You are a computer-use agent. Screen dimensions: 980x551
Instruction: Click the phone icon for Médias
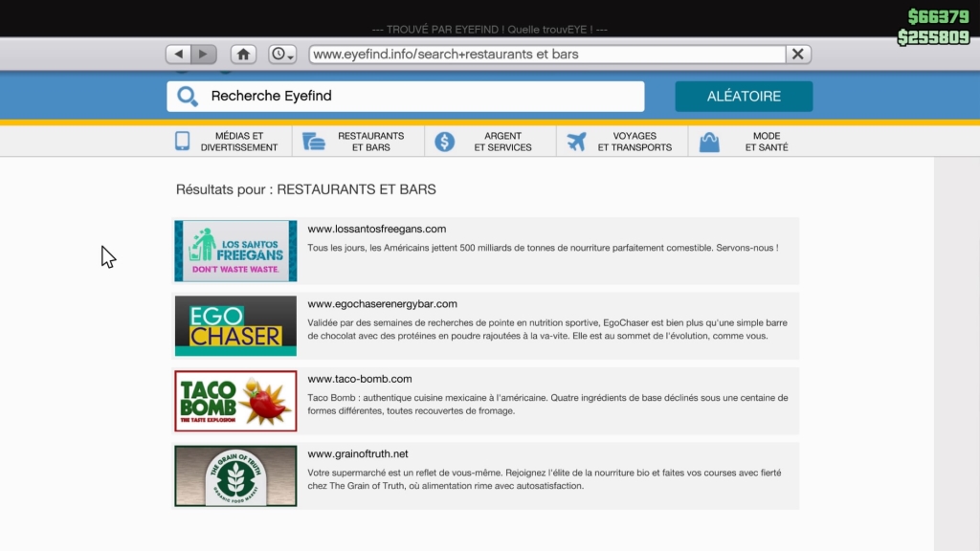point(182,142)
